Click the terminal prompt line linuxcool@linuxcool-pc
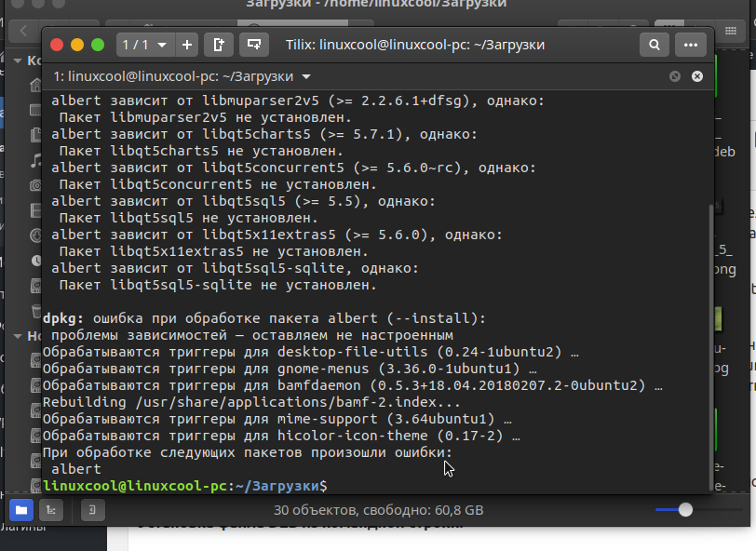Image resolution: width=756 pixels, height=551 pixels. click(184, 486)
